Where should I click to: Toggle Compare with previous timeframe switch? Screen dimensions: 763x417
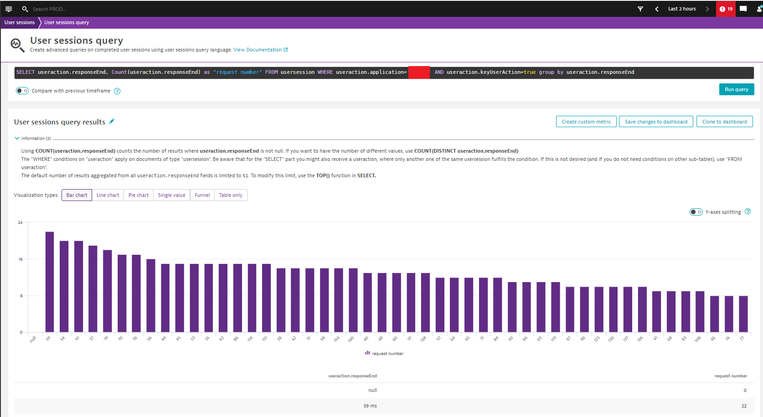coord(22,91)
